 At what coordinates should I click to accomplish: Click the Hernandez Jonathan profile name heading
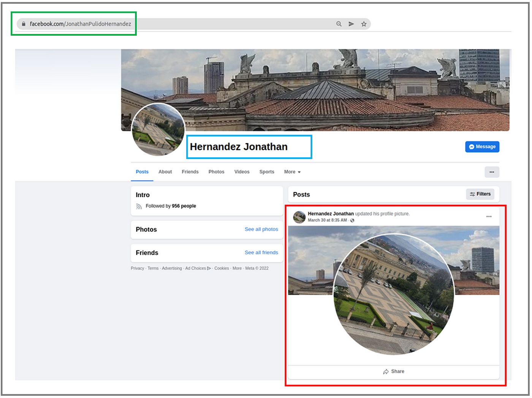click(239, 147)
